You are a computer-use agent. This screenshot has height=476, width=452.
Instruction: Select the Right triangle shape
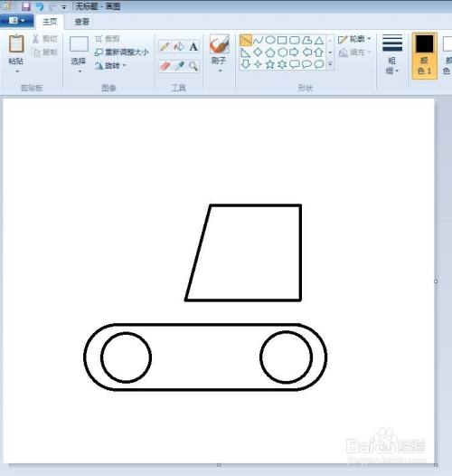(245, 52)
